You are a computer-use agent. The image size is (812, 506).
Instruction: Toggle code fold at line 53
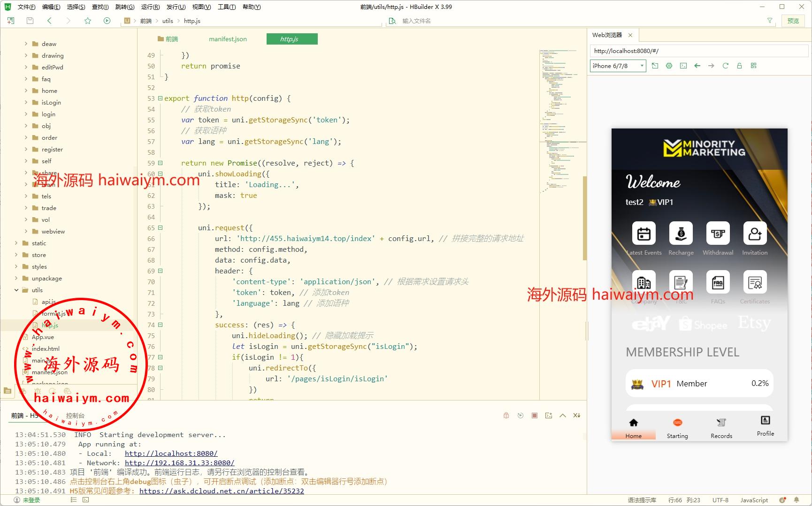click(160, 98)
